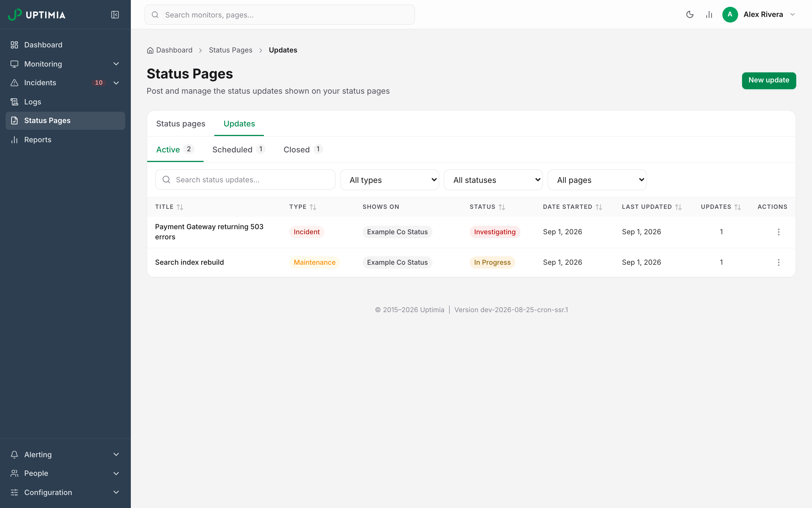Open Alex Rivera account dropdown chevron
Image resolution: width=812 pixels, height=508 pixels.
[793, 14]
